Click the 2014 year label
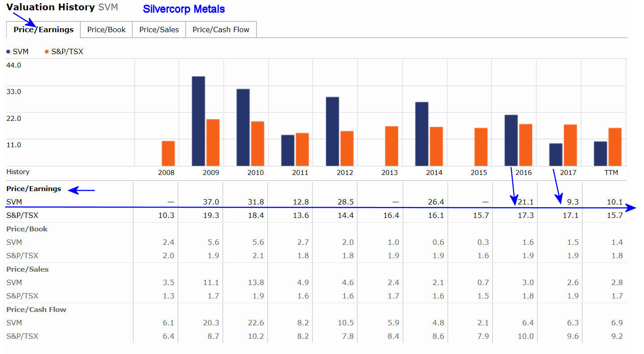 [434, 173]
